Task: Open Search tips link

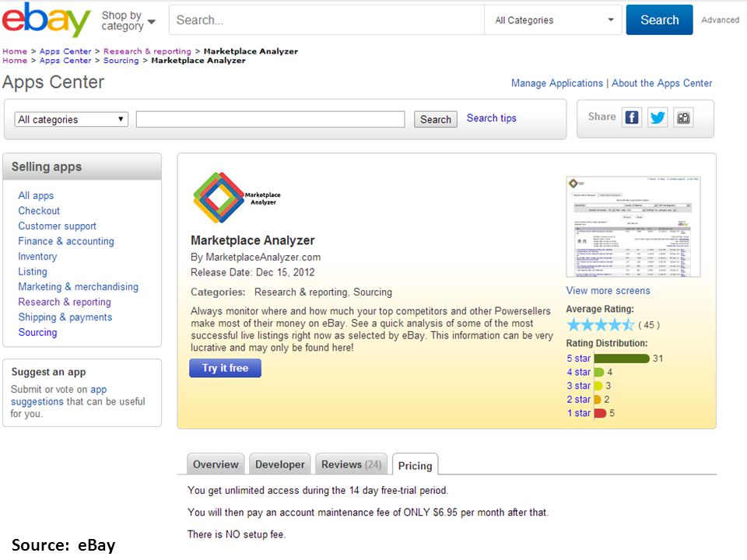Action: click(491, 118)
